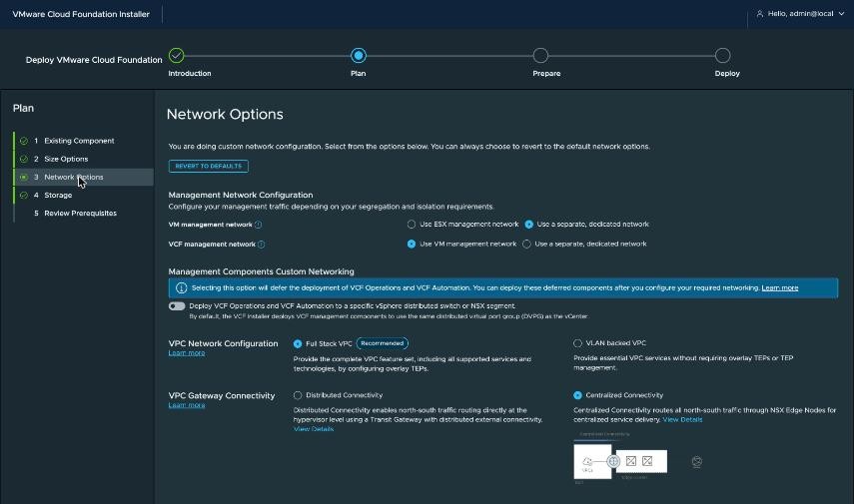
Task: Select Use VM management network radio option
Action: click(x=412, y=244)
